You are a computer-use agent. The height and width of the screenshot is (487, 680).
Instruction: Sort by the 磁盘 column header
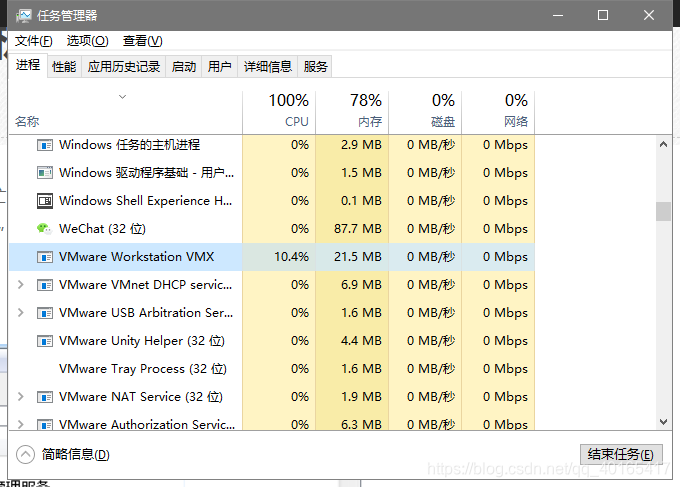(x=425, y=112)
